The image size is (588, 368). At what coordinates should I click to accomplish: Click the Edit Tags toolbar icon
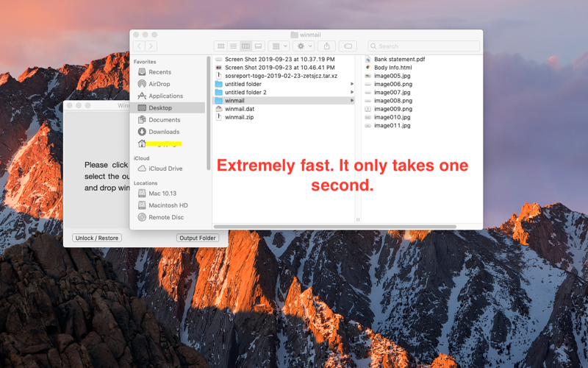point(348,46)
